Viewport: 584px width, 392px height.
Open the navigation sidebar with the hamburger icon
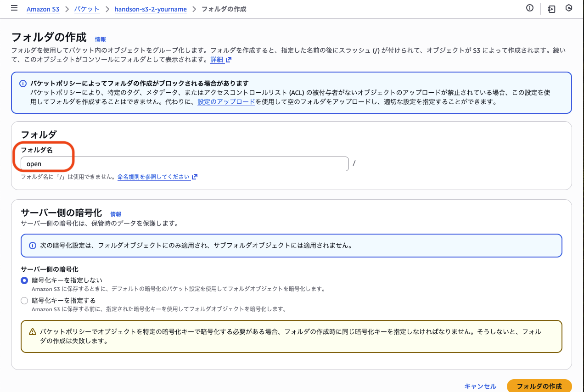(14, 8)
